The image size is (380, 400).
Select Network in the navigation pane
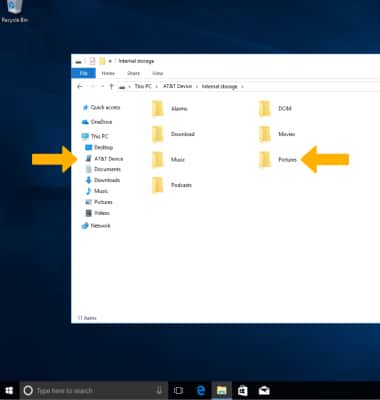[96, 226]
